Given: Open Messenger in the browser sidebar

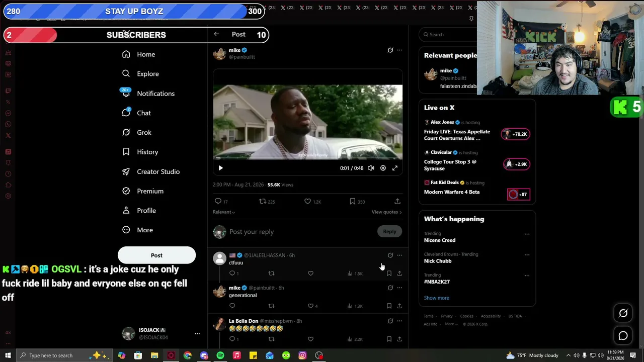Looking at the screenshot, I should [8, 113].
